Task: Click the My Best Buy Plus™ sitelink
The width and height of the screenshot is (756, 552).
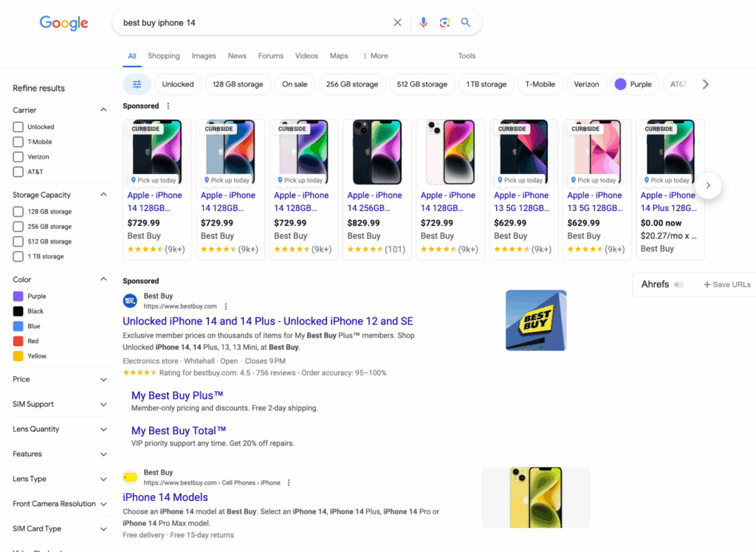Action: [x=177, y=396]
